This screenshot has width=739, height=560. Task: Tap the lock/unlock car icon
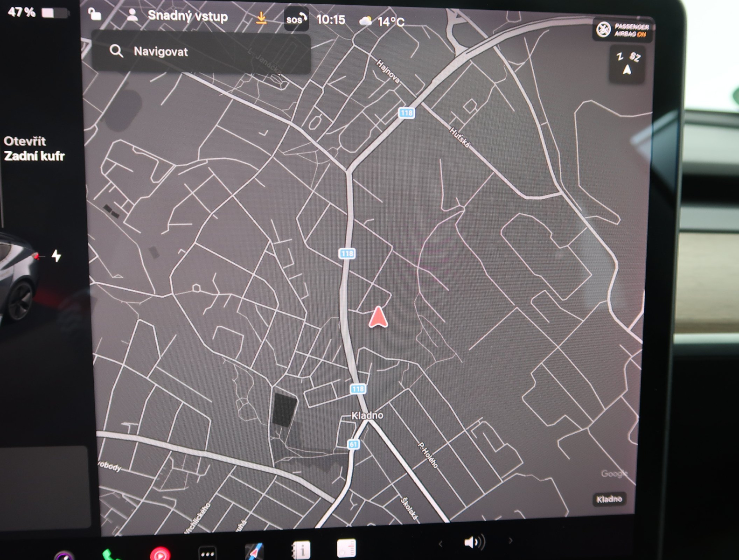(x=95, y=14)
